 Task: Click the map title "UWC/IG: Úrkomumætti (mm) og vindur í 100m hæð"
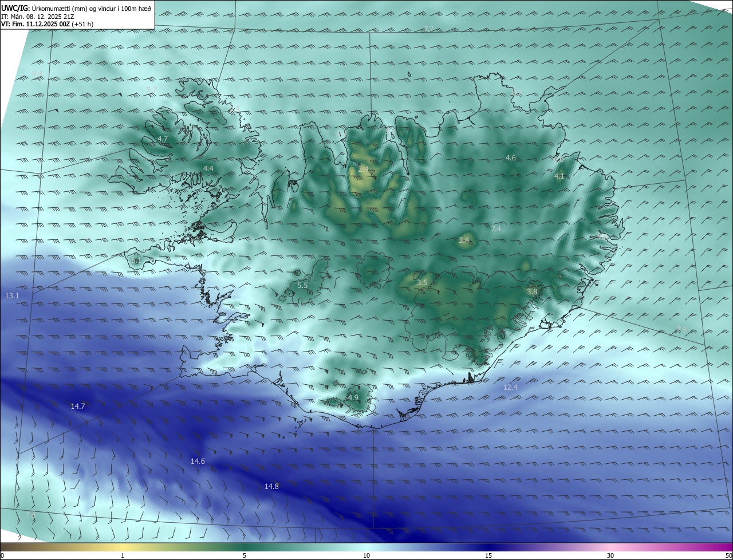click(76, 7)
